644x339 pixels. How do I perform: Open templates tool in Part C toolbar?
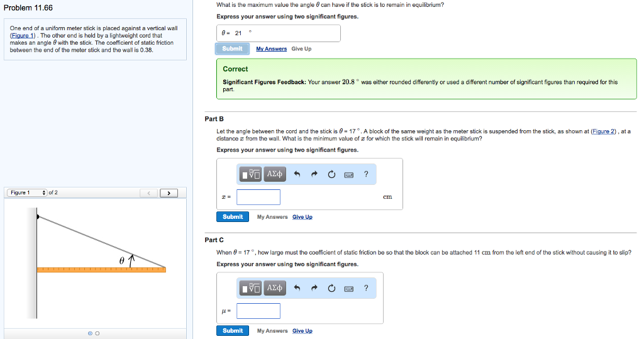(250, 288)
